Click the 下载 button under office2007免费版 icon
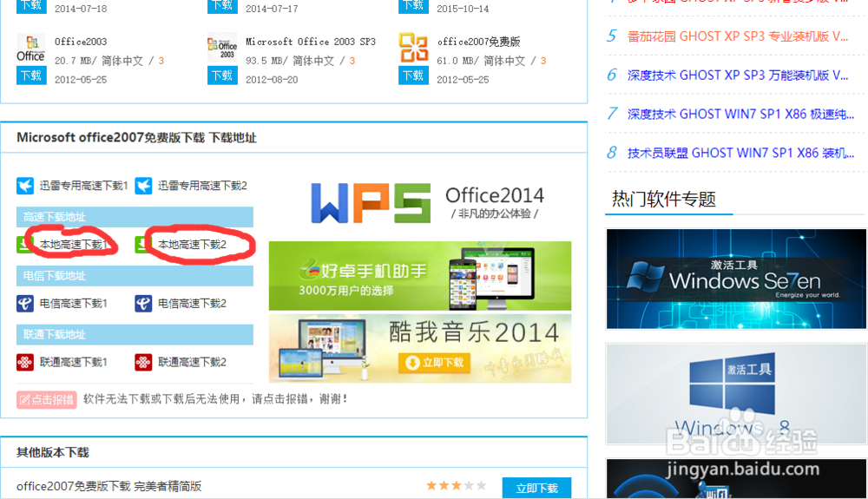 coord(413,76)
